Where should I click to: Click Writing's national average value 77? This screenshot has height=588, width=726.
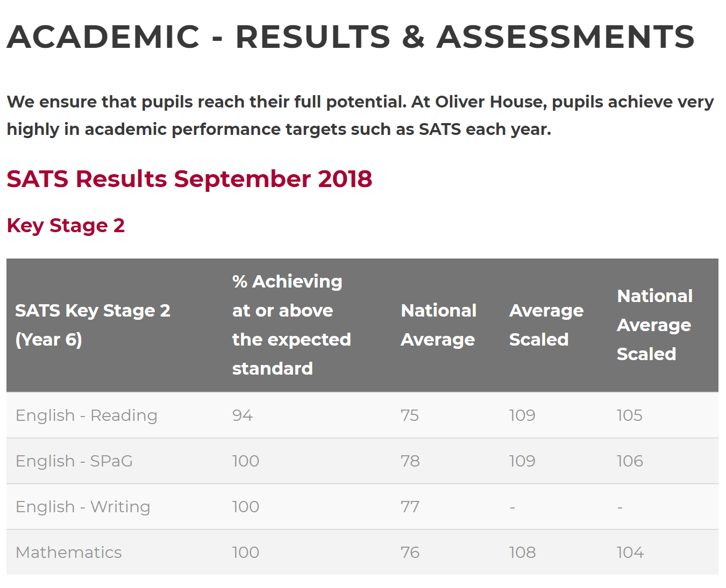click(410, 507)
